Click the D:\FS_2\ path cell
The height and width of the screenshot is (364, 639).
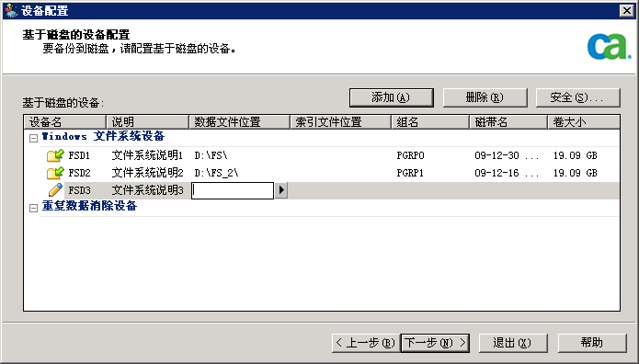216,173
